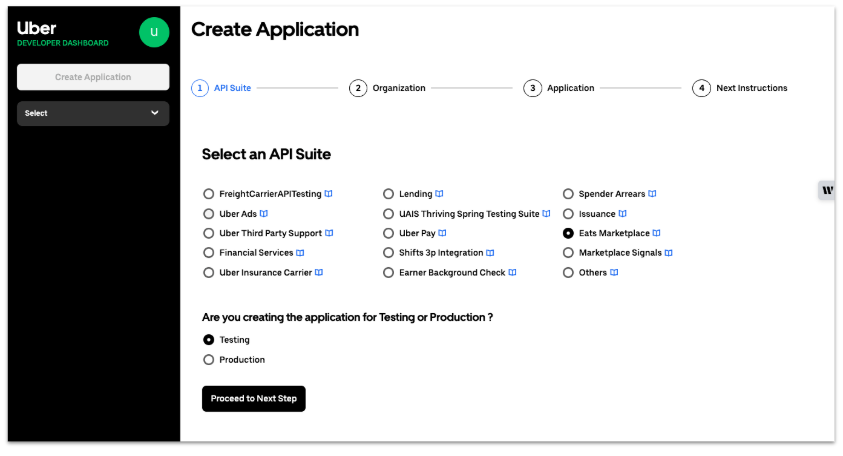843x456 pixels.
Task: Choose Financial Services suite
Action: (209, 253)
